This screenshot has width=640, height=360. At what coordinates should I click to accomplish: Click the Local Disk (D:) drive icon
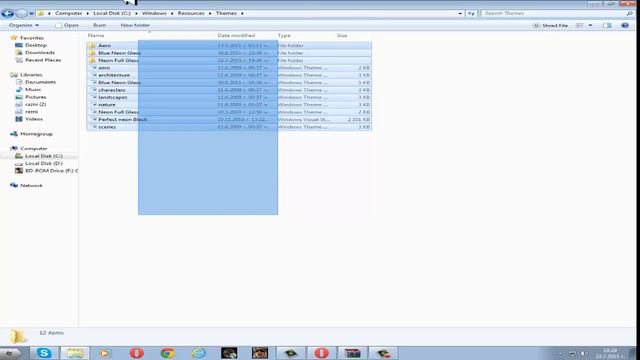19,163
